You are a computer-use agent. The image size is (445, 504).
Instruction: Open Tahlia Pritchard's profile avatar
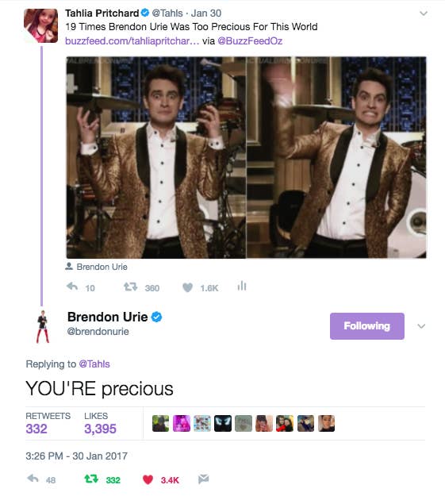(x=40, y=25)
